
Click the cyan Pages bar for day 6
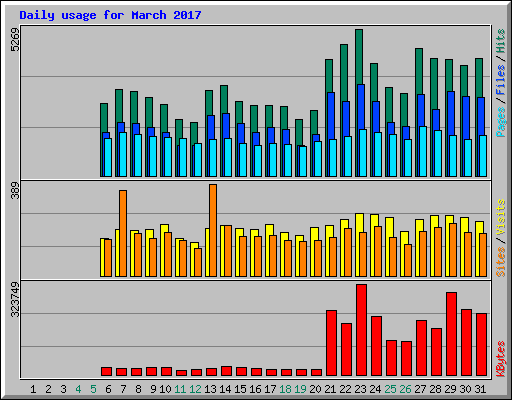pos(108,157)
